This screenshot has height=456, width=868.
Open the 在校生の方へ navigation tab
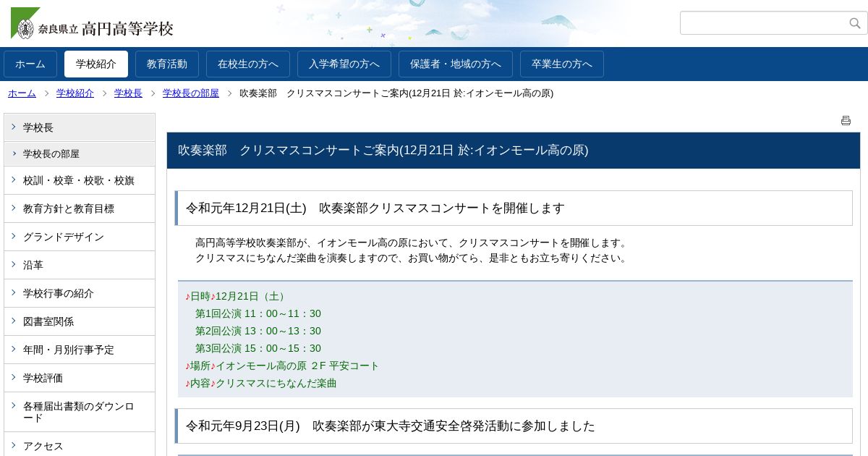point(248,64)
